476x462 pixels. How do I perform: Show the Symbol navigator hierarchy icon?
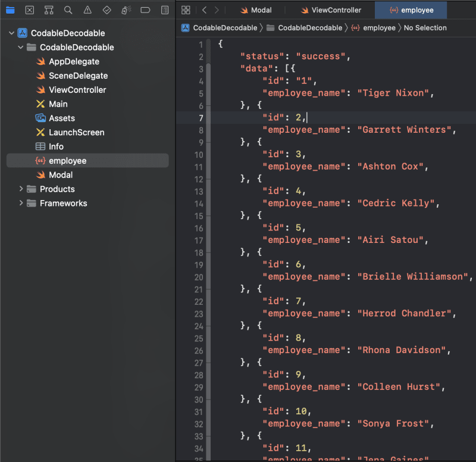pyautogui.click(x=49, y=10)
